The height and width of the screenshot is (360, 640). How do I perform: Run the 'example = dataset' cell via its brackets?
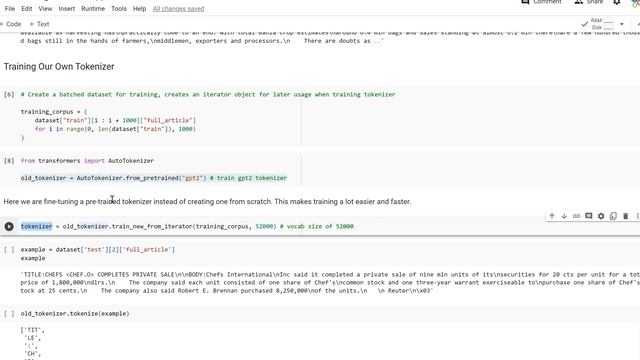point(9,249)
